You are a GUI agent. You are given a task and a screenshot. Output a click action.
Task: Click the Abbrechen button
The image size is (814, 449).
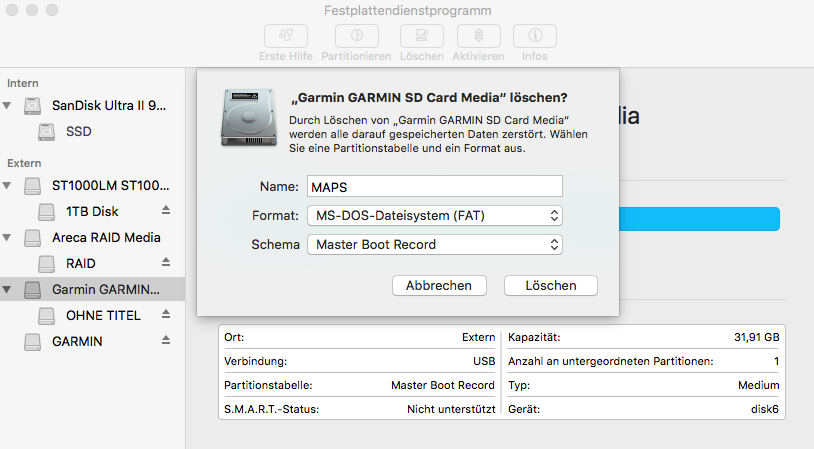[x=439, y=285]
